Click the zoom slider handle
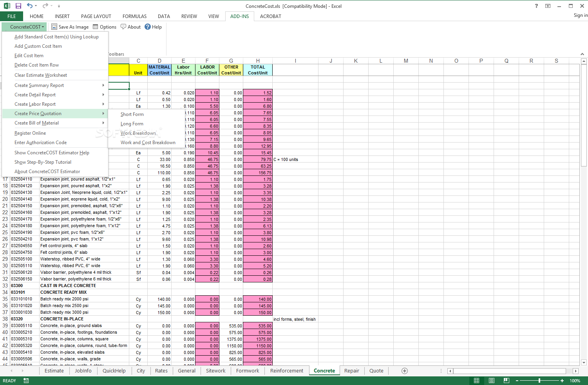Image resolution: width=588 pixels, height=385 pixels. tap(539, 381)
